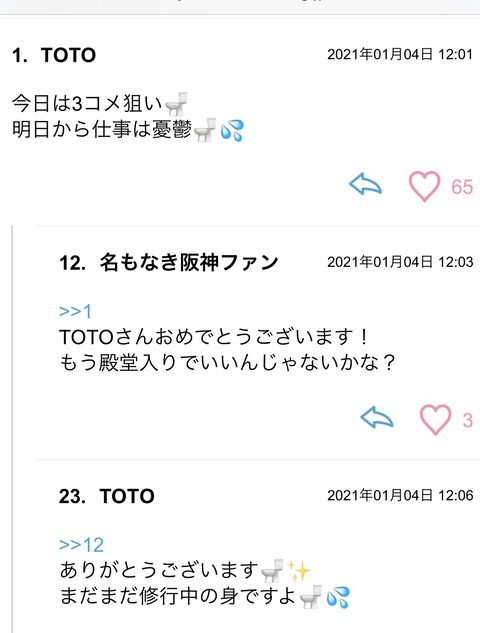Click text 明日から仕事は憂鬱
This screenshot has width=480, height=633.
102,130
